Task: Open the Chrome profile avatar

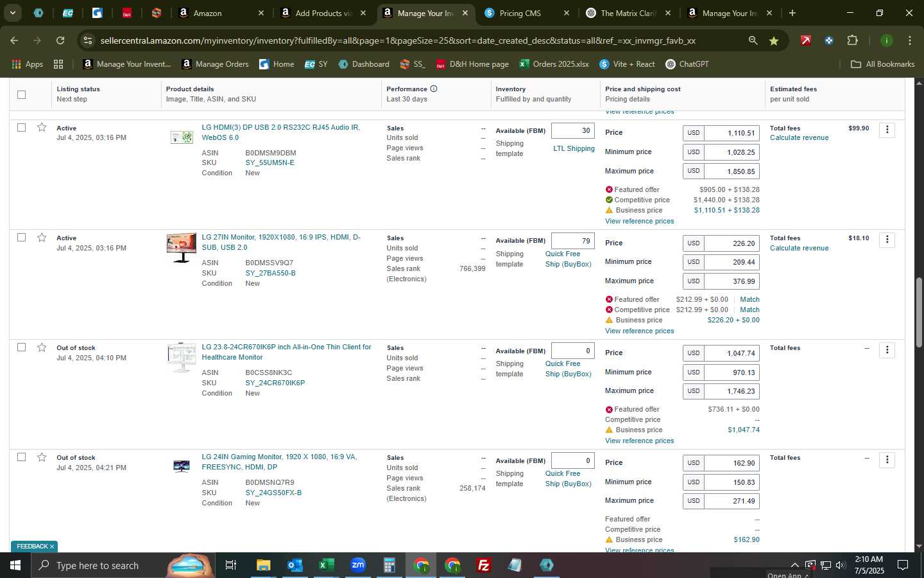Action: (x=886, y=40)
